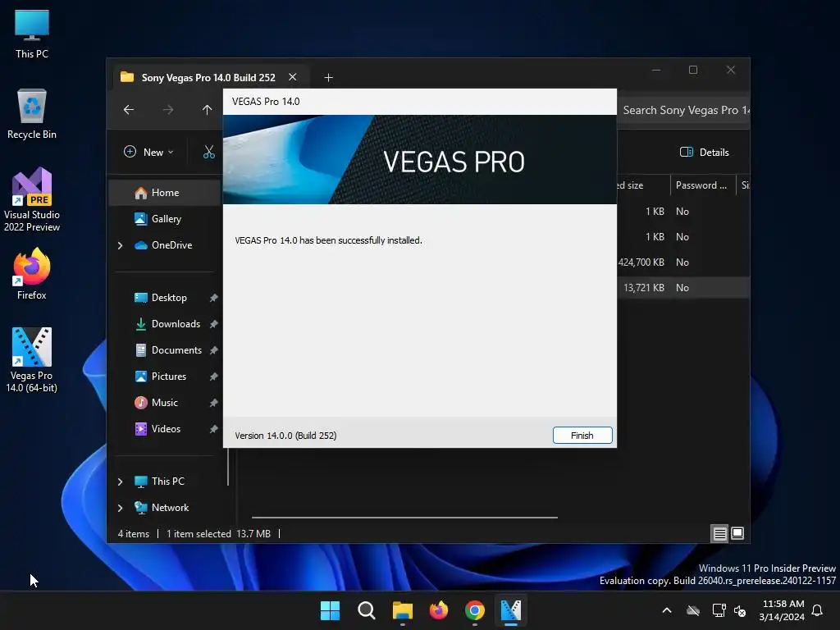Viewport: 840px width, 630px height.
Task: Close the Sony Vegas Pro Explorer tab
Action: (x=293, y=77)
